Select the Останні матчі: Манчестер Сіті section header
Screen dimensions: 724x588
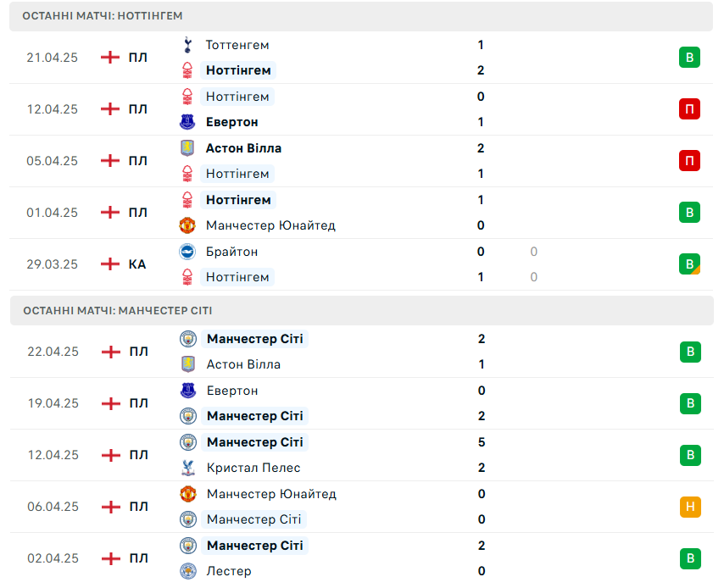pos(362,311)
